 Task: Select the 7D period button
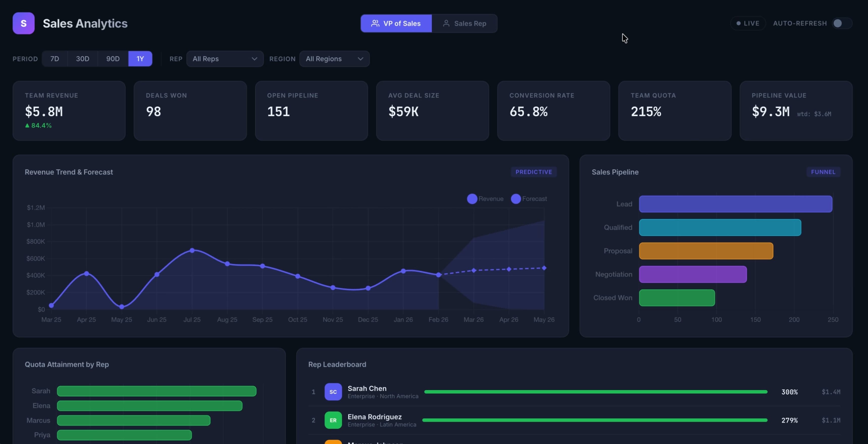click(x=55, y=59)
